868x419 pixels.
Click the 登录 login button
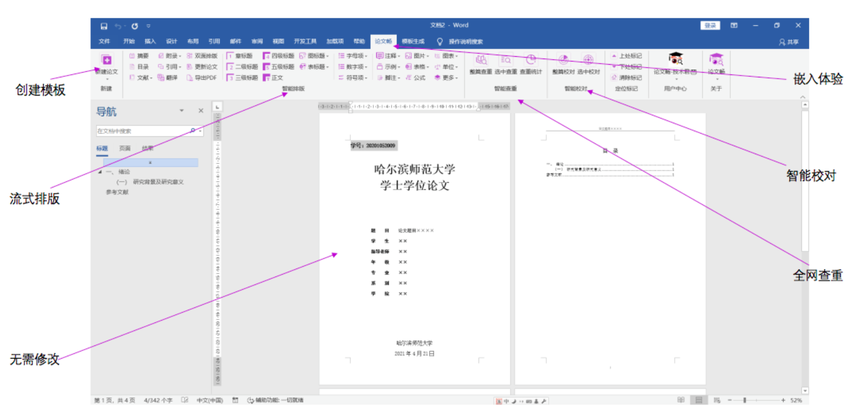click(x=710, y=25)
